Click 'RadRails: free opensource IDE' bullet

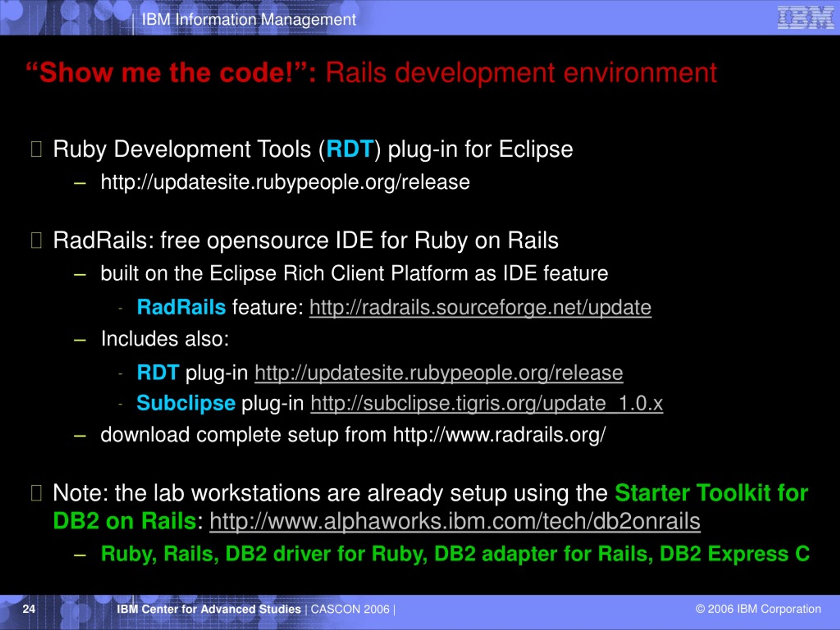(x=306, y=241)
